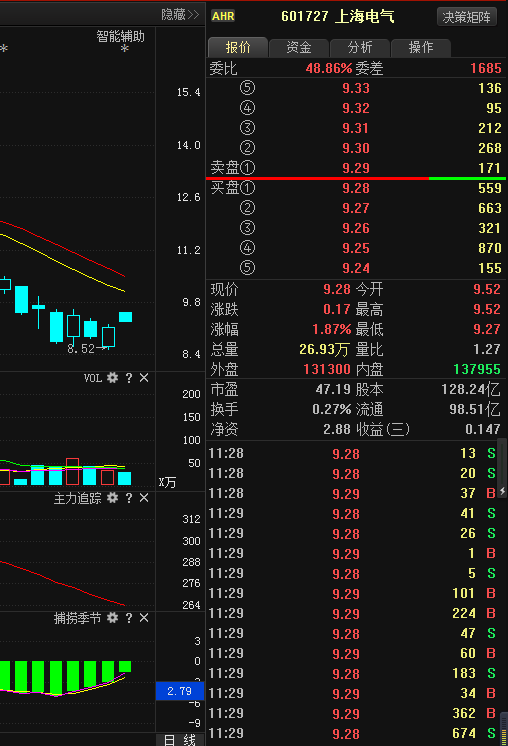Open help for the 捕捞季节 indicator
The height and width of the screenshot is (746, 508).
[x=128, y=618]
